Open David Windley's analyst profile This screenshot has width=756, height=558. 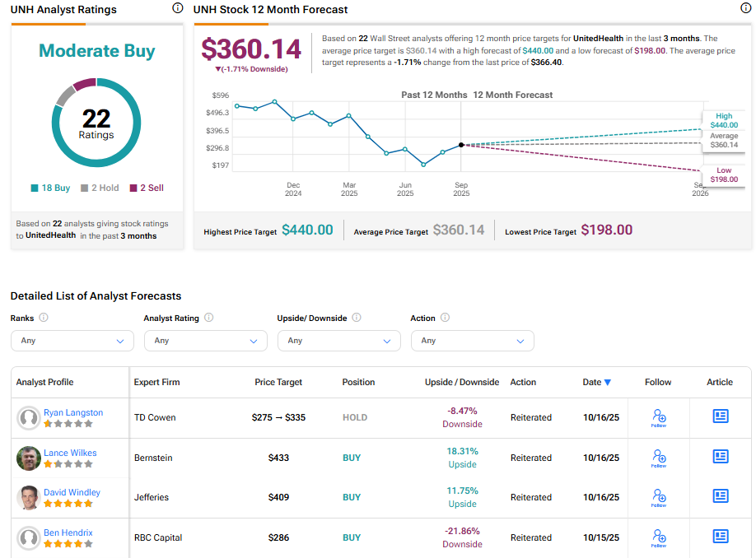[x=72, y=492]
